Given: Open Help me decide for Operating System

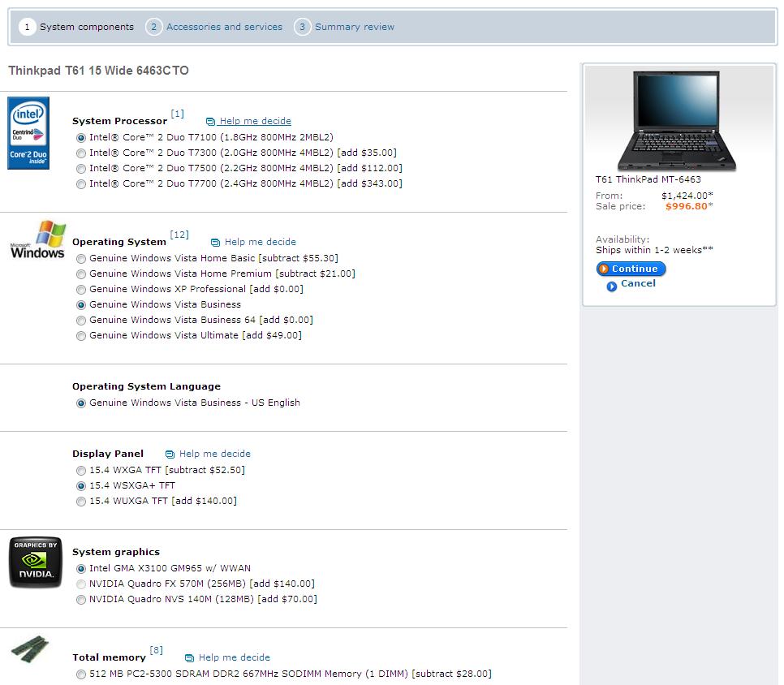Looking at the screenshot, I should coord(260,242).
